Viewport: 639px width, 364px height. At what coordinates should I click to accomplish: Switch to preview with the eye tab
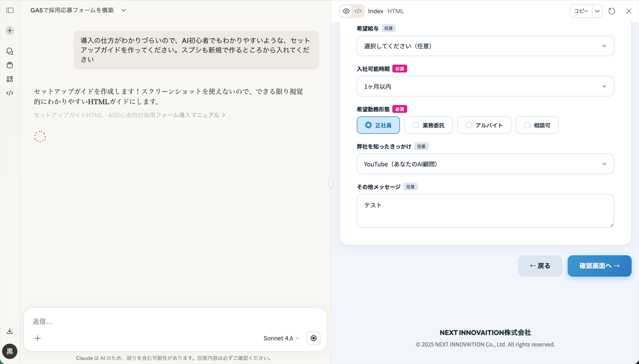[346, 11]
